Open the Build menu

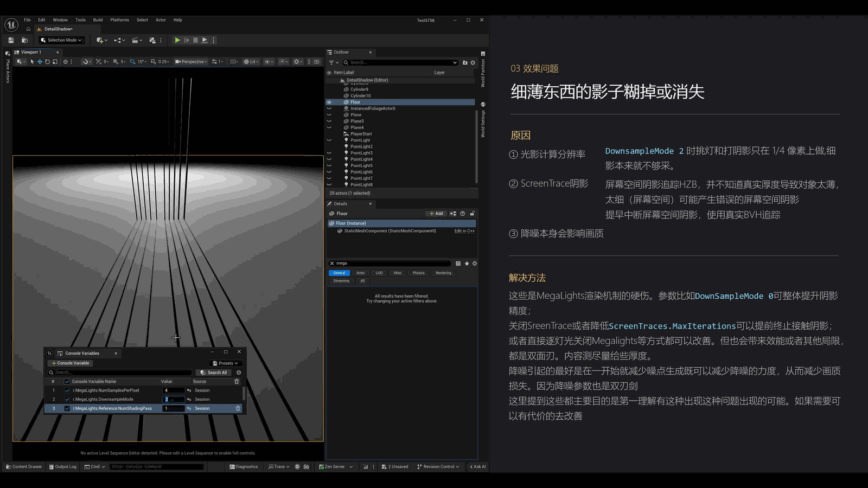pos(98,20)
